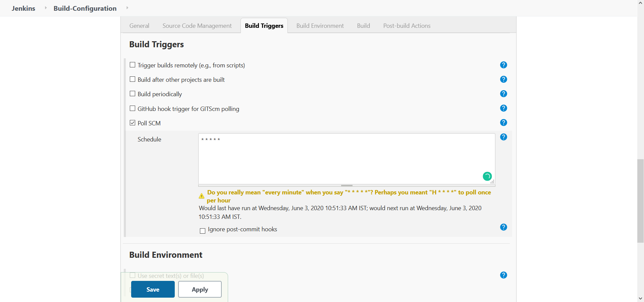Open the Build tab
644x302 pixels.
click(364, 26)
